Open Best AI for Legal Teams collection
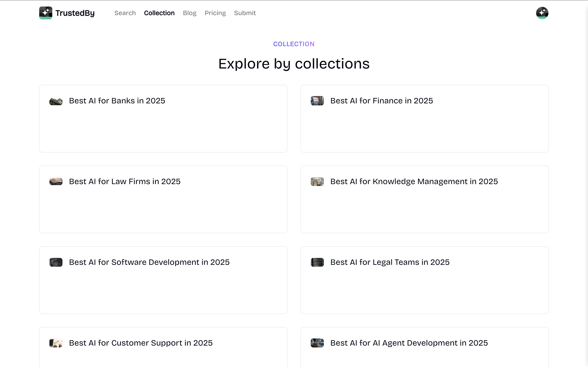 coord(390,262)
